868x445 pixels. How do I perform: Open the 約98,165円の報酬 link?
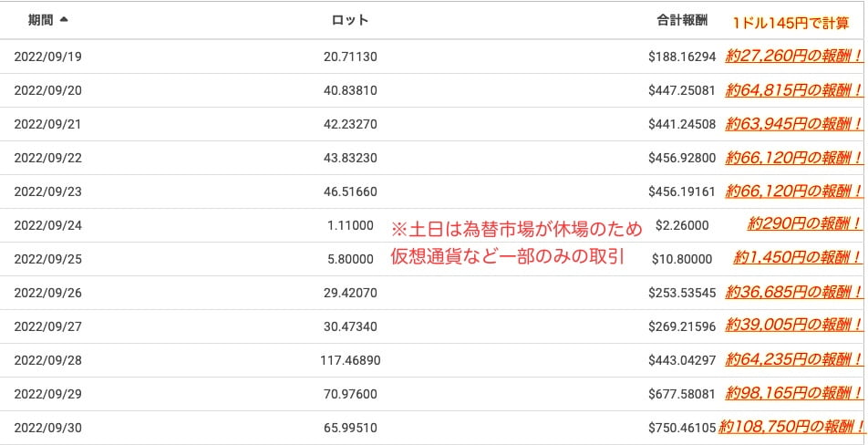pos(793,393)
